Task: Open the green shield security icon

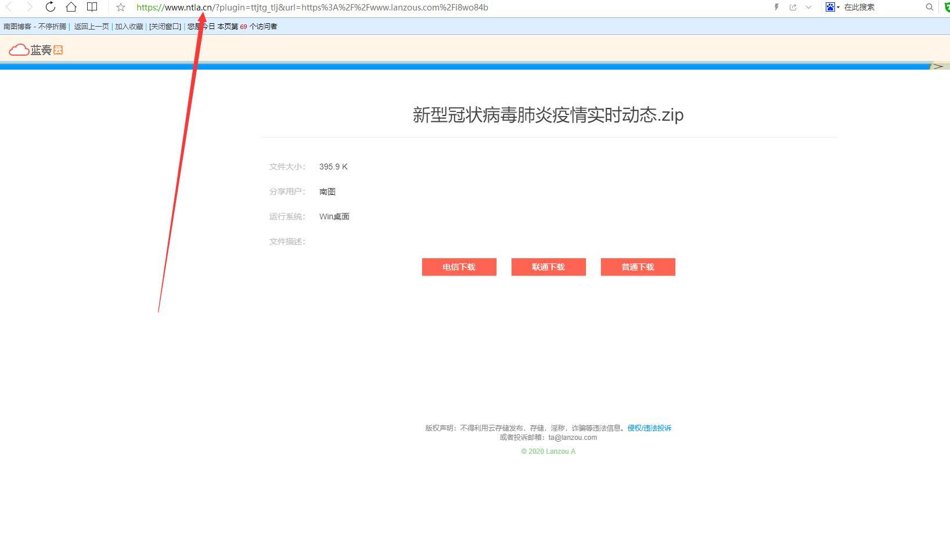Action: tap(947, 8)
